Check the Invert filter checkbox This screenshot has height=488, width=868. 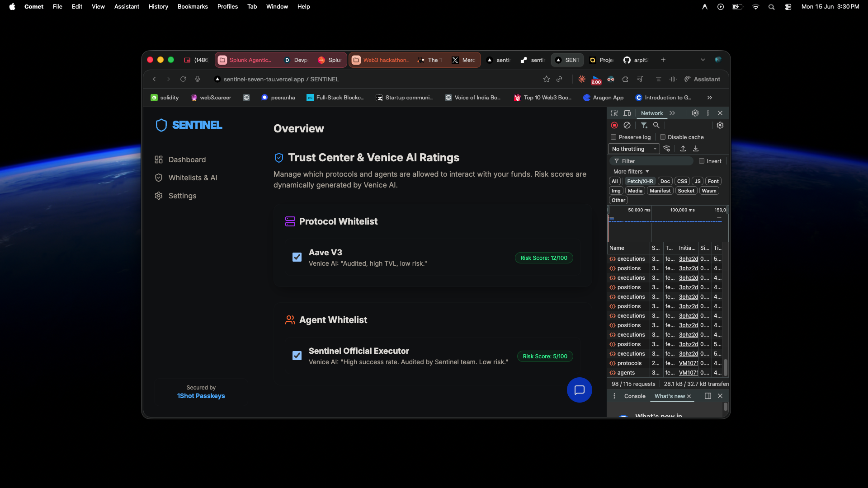pos(702,161)
